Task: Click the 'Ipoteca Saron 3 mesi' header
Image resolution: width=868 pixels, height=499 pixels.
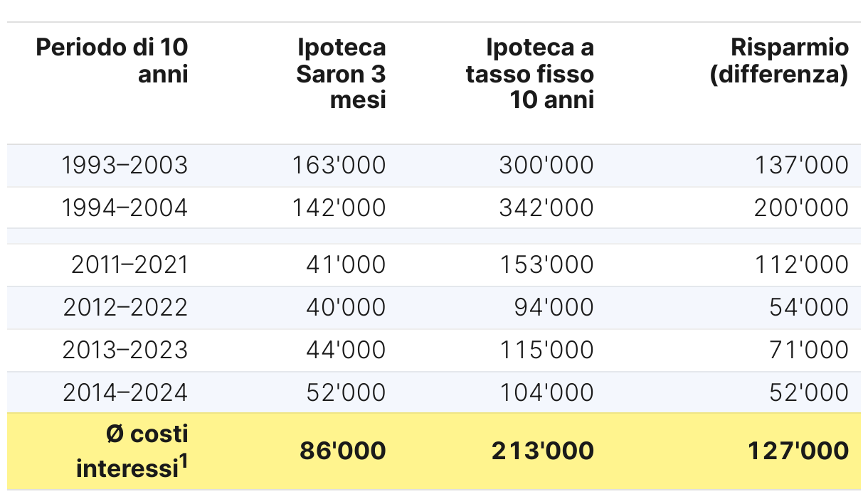Action: (341, 73)
